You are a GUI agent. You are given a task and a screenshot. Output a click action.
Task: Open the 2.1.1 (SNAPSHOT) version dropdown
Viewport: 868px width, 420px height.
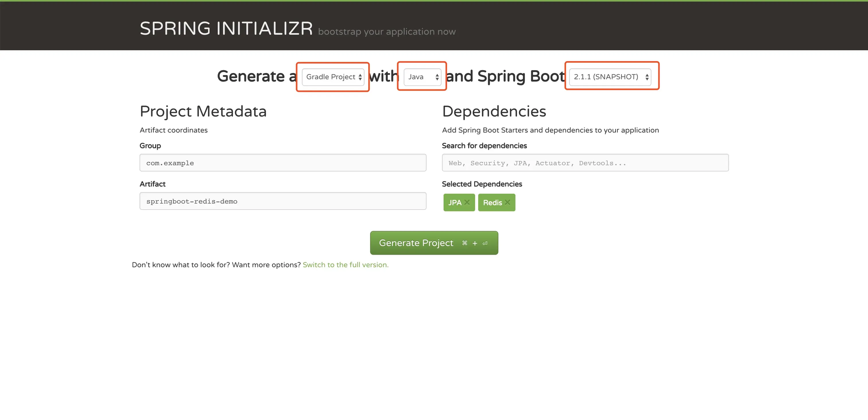tap(607, 77)
